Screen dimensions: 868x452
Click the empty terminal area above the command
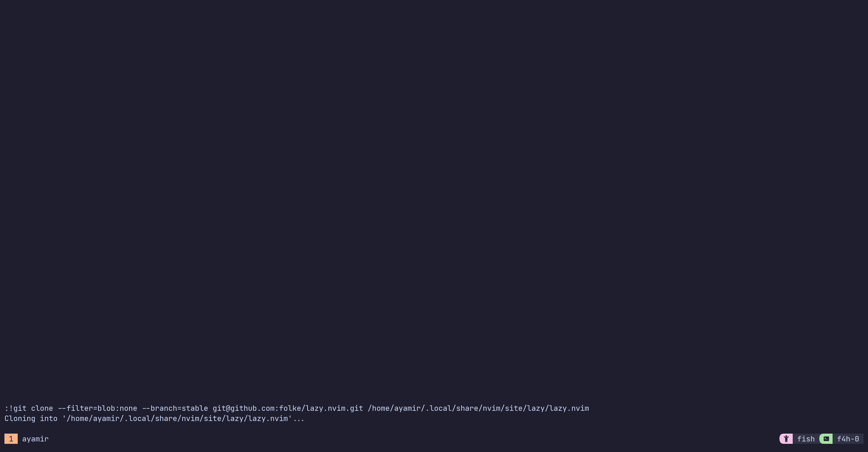[x=434, y=201]
